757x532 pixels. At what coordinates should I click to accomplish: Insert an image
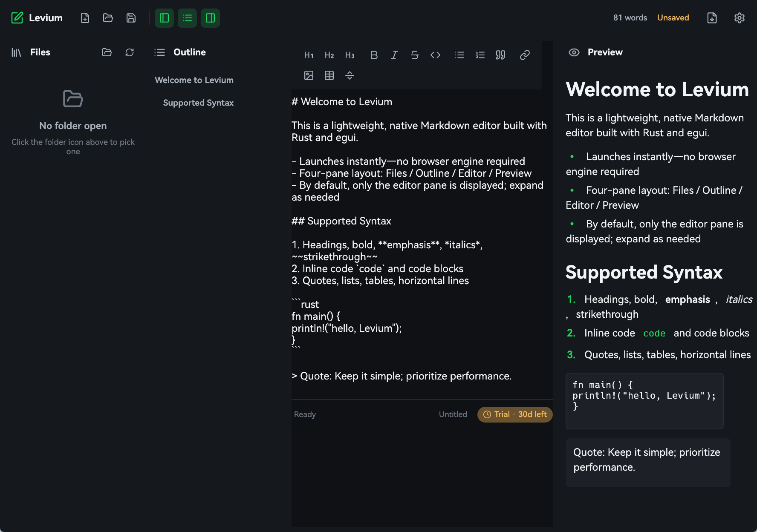pyautogui.click(x=309, y=75)
